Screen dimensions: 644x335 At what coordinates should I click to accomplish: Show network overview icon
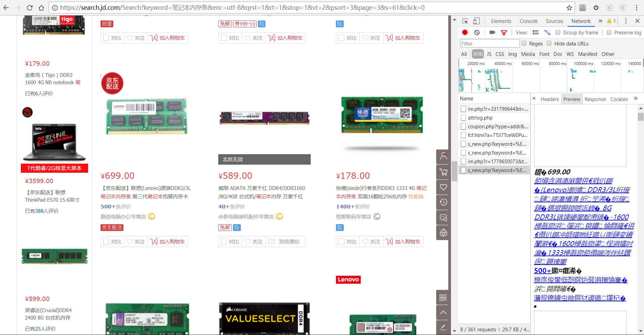[x=547, y=32]
